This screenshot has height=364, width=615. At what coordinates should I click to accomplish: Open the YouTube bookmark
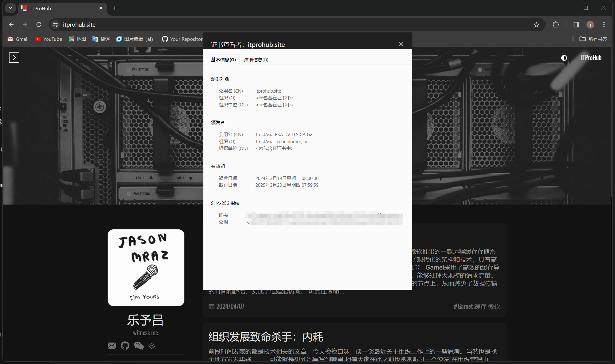tap(49, 39)
